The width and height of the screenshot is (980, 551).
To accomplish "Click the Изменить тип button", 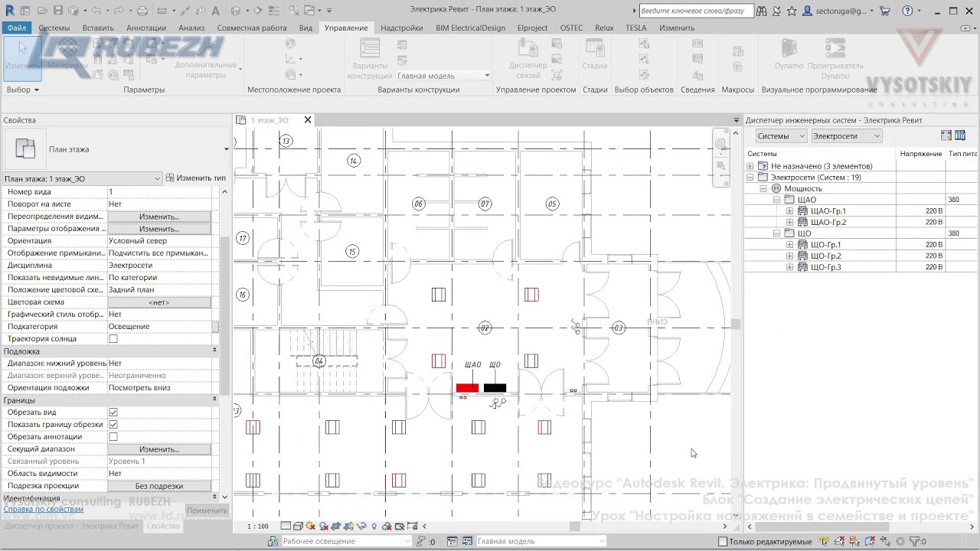I will (196, 178).
